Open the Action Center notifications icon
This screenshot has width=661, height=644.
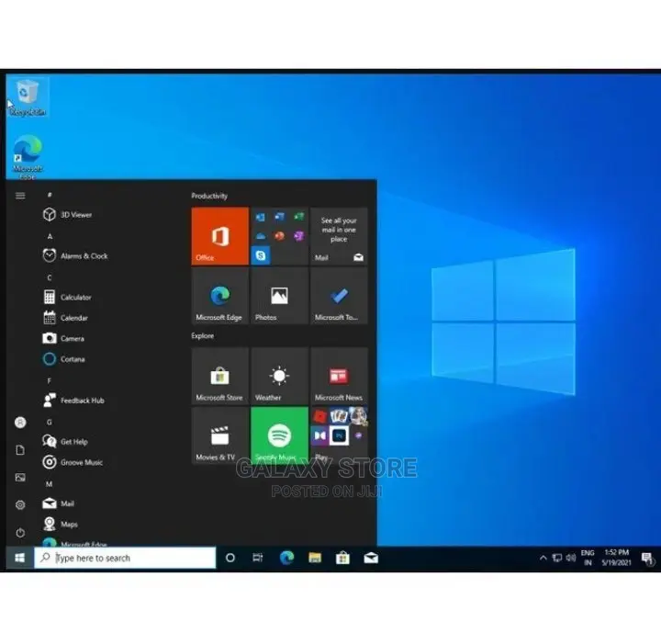647,559
